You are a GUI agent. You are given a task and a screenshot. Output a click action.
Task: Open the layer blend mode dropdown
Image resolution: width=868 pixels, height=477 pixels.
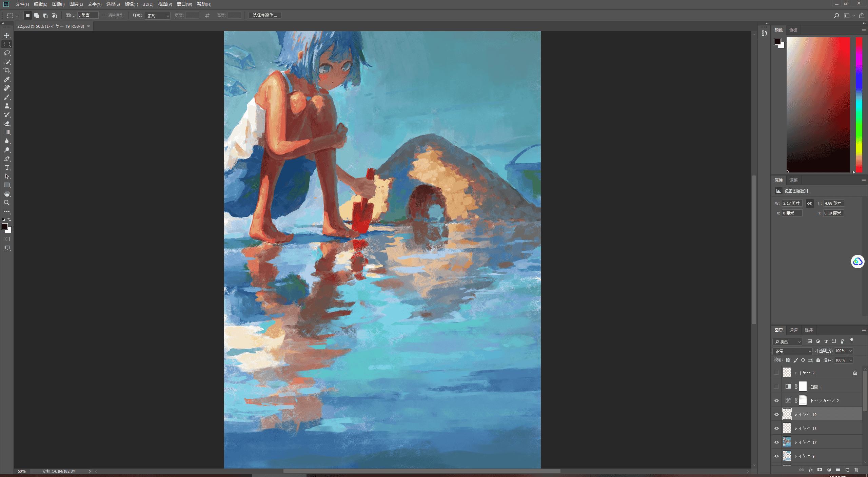point(793,351)
